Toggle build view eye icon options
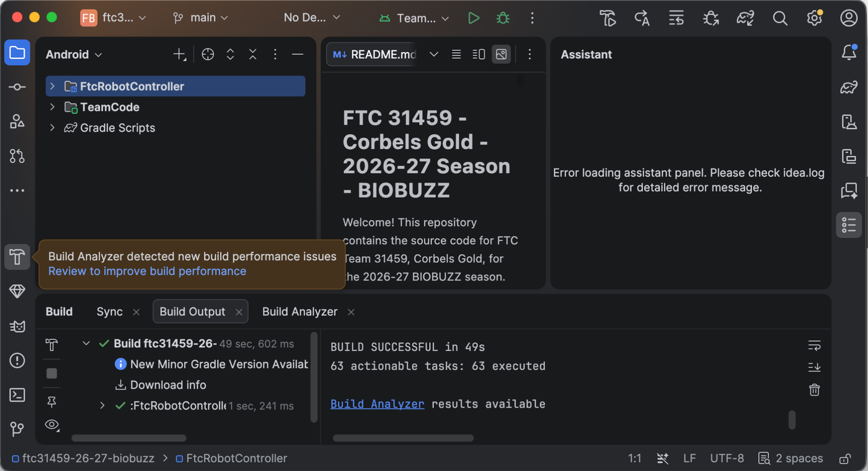This screenshot has width=868, height=471. 52,425
